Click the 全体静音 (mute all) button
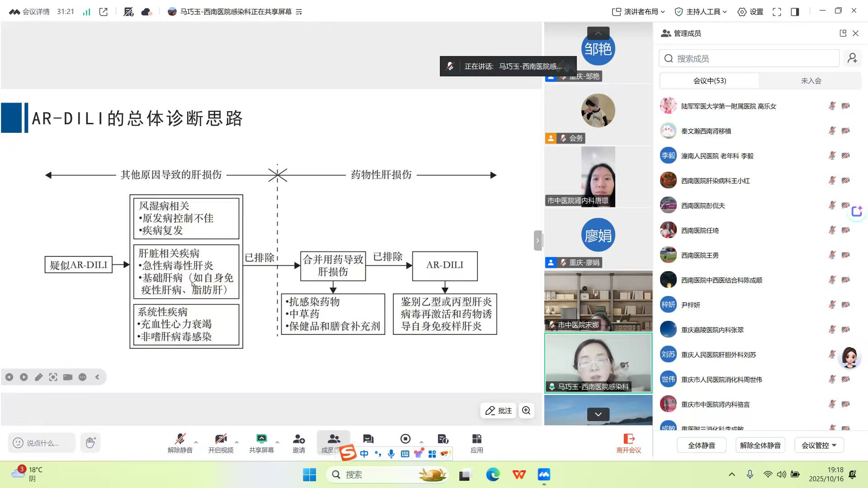This screenshot has height=488, width=868. (701, 445)
